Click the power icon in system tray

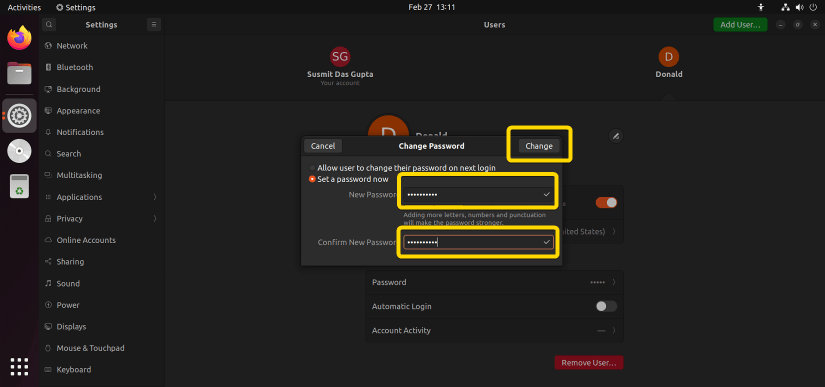coord(812,7)
